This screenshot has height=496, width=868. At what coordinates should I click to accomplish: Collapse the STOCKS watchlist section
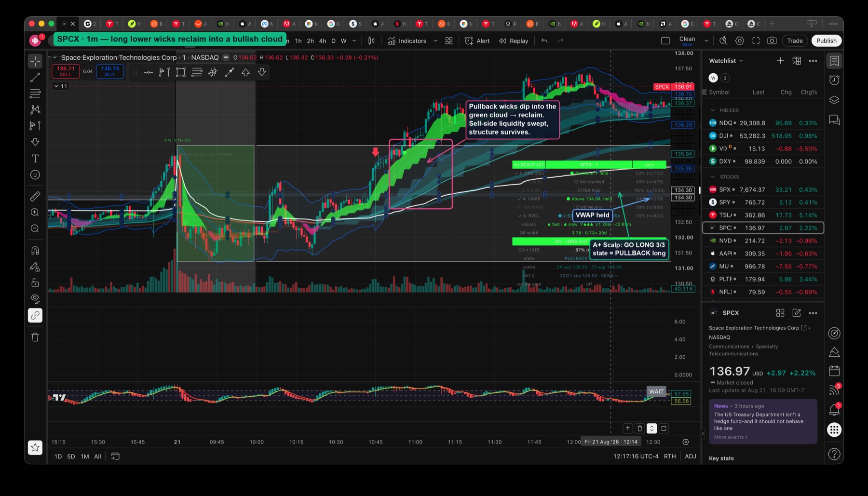pos(713,177)
